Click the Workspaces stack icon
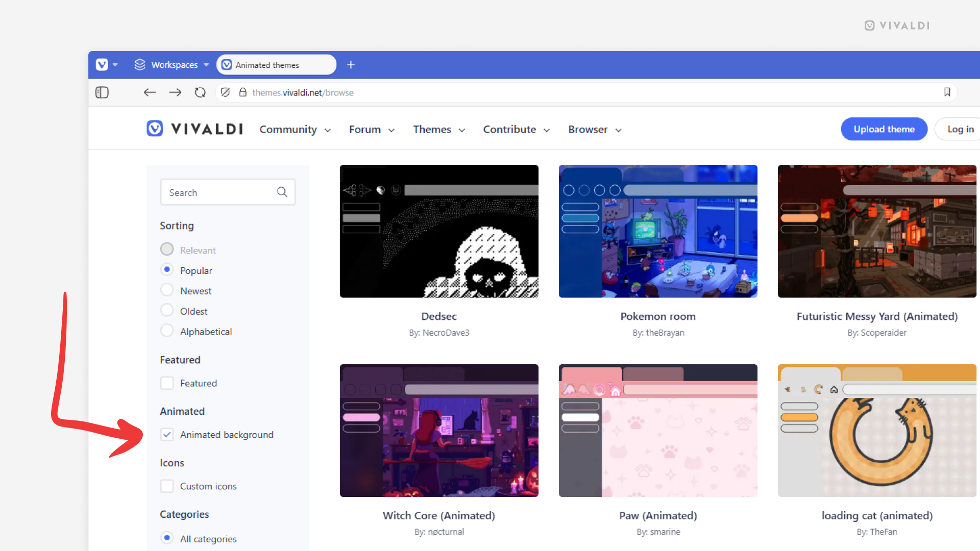This screenshot has height=551, width=980. pos(140,65)
